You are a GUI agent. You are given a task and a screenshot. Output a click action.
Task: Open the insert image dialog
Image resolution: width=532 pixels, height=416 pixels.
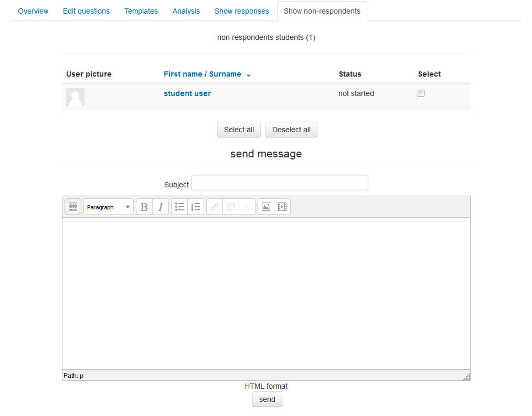tap(266, 207)
